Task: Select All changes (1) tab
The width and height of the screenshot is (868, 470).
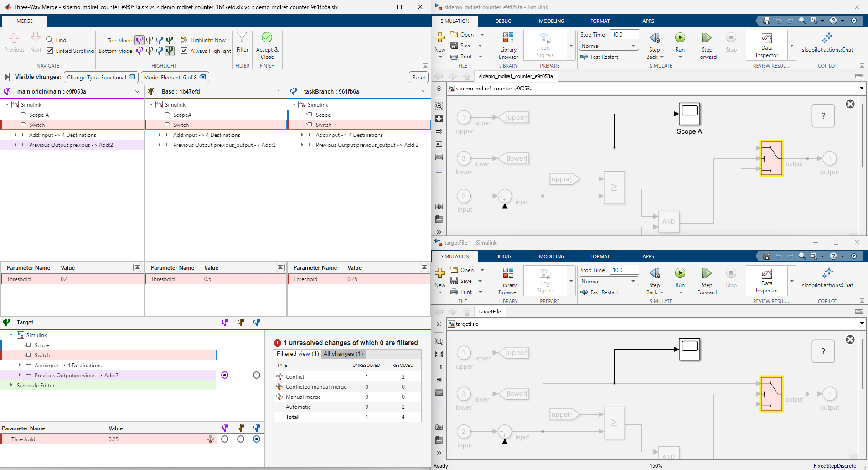Action: pos(343,354)
